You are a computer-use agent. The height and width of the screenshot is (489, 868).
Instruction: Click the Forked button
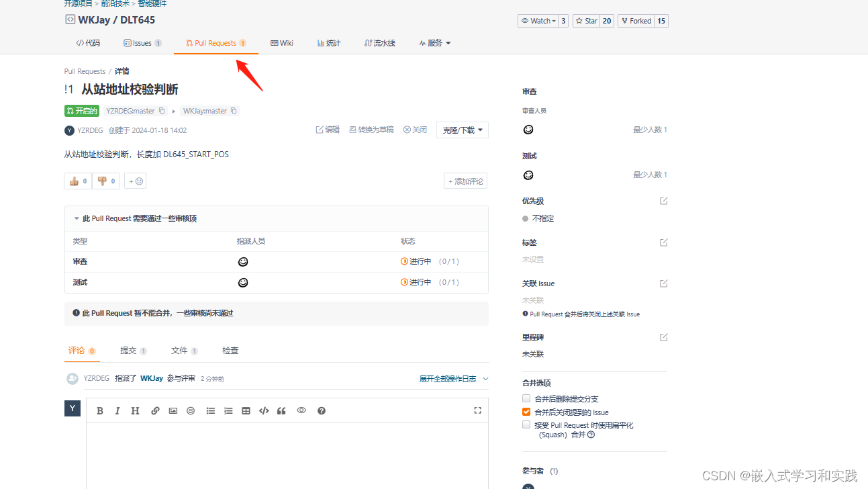(x=636, y=21)
